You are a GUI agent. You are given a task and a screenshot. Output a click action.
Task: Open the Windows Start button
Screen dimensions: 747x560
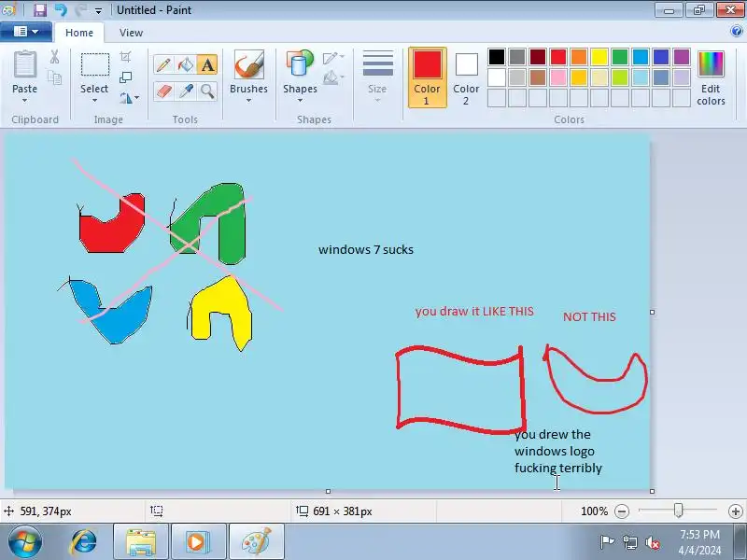pyautogui.click(x=25, y=542)
